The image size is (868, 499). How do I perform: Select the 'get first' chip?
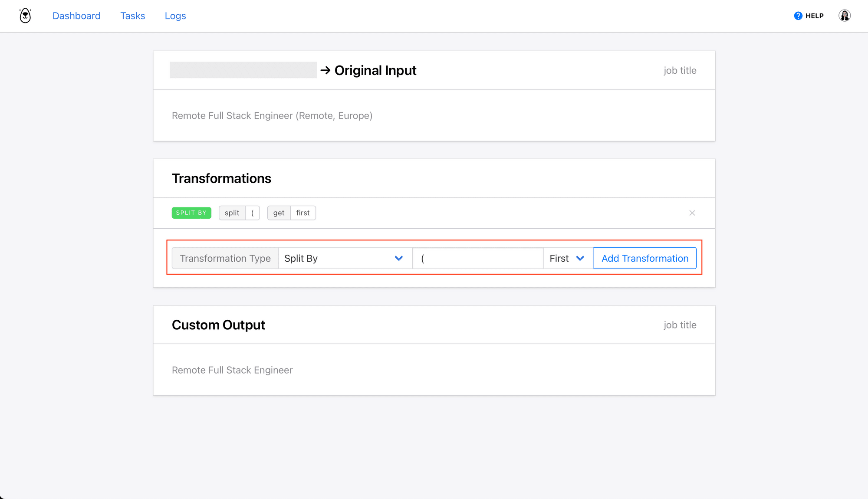pyautogui.click(x=291, y=213)
